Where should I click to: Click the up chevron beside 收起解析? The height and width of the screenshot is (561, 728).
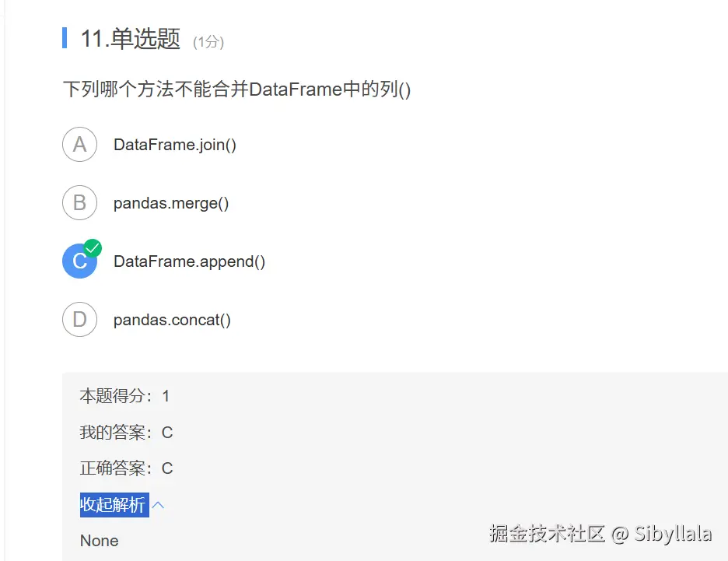pyautogui.click(x=158, y=505)
